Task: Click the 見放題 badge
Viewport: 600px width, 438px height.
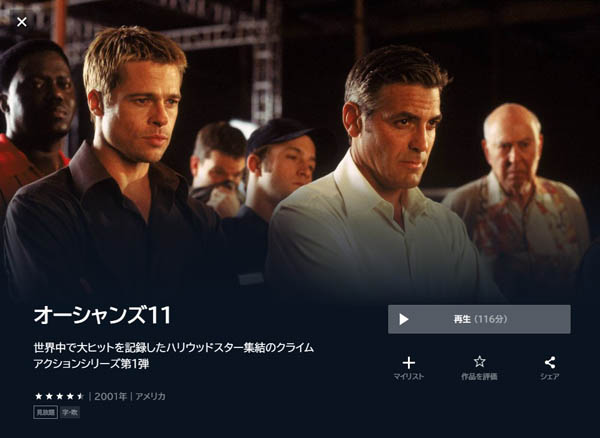Action: 46,412
